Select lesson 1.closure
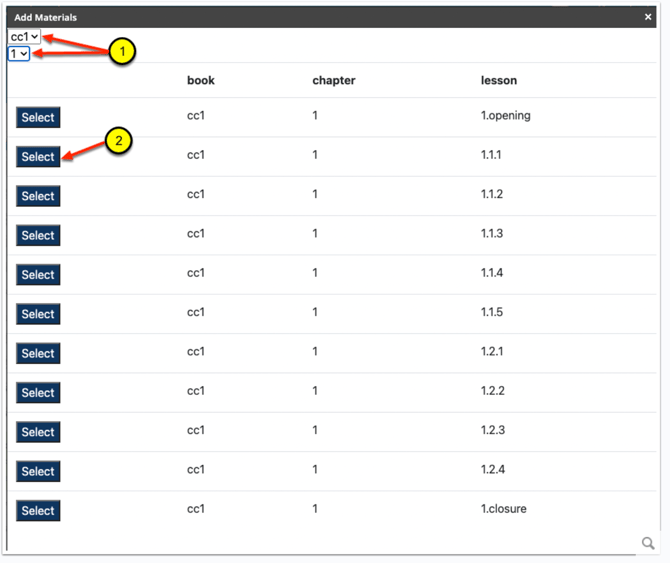Image resolution: width=670 pixels, height=563 pixels. (38, 510)
